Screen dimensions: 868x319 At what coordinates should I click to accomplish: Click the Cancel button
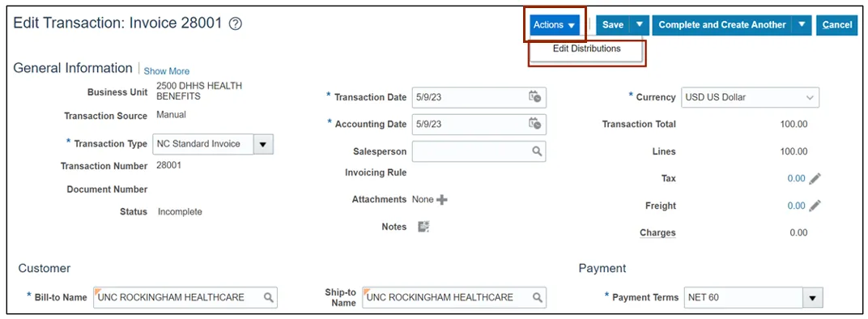coord(837,25)
